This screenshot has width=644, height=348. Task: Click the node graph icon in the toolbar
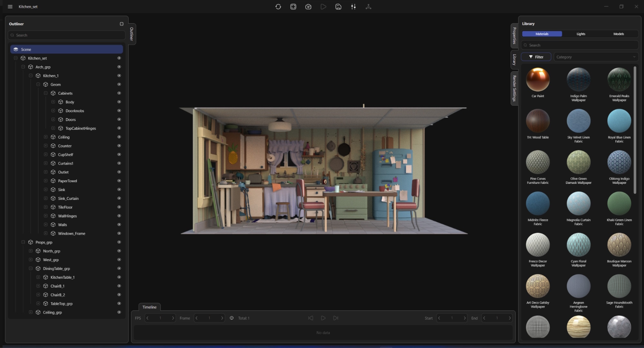click(x=368, y=6)
